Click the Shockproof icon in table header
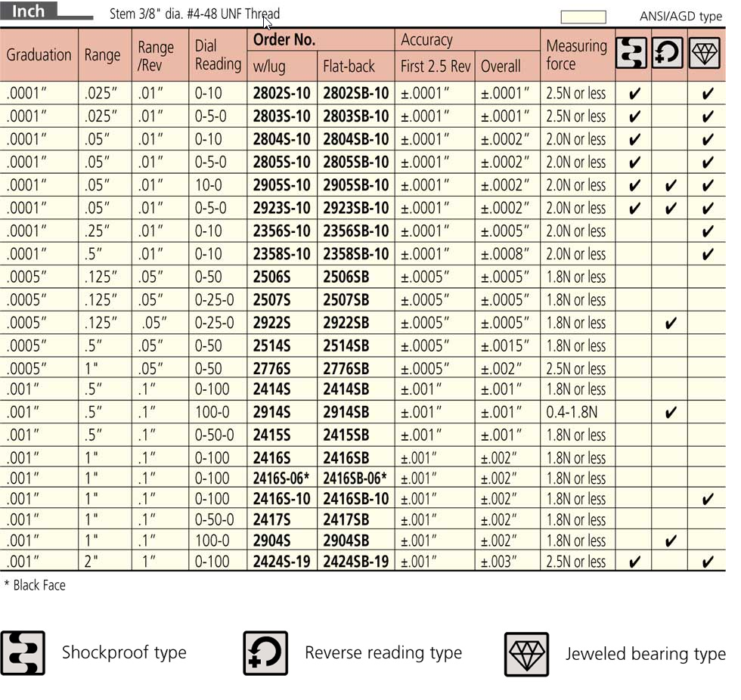741x700 pixels. (x=631, y=53)
